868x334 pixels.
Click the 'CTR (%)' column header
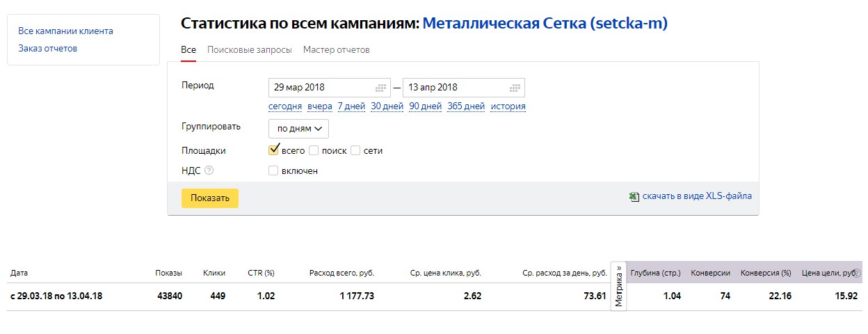(x=262, y=273)
